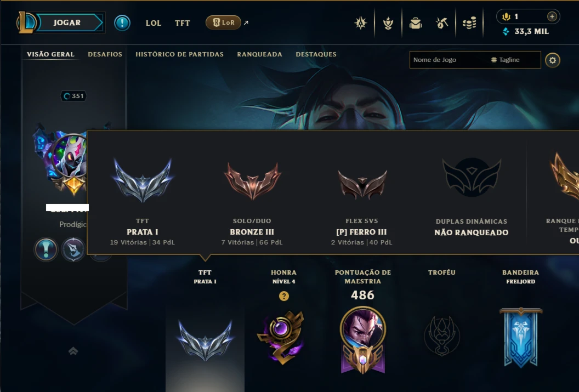579x392 pixels.
Task: Add RP with the plus button
Action: (x=552, y=16)
